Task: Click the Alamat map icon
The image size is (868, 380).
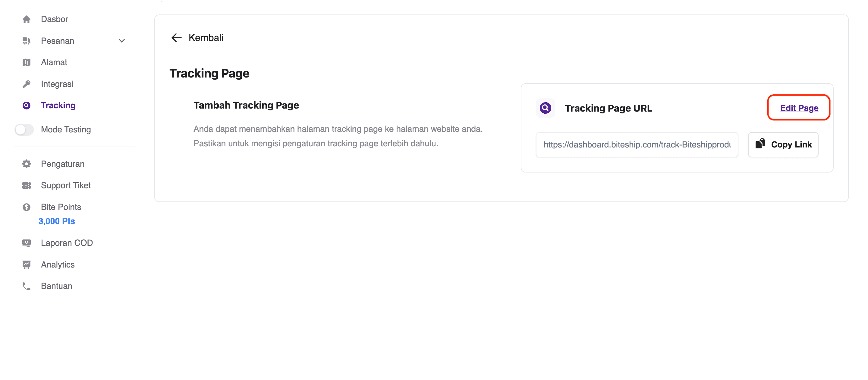Action: tap(26, 62)
